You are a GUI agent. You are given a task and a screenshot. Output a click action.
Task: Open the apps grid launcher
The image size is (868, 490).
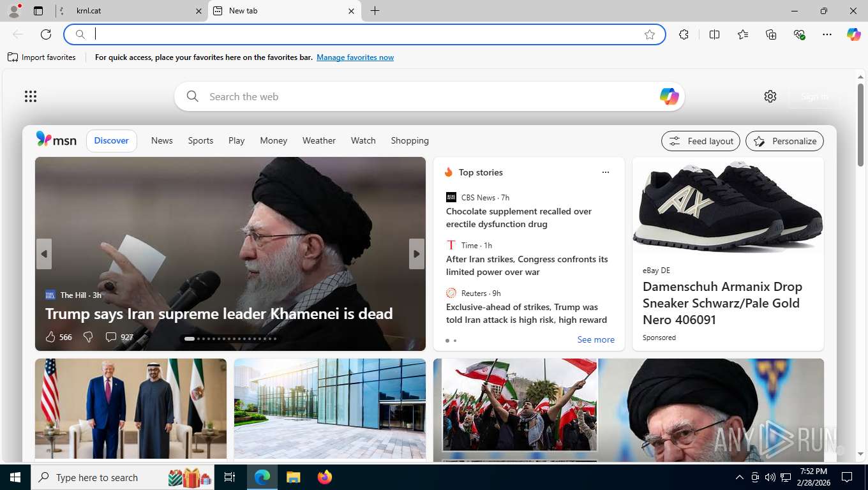pos(31,96)
